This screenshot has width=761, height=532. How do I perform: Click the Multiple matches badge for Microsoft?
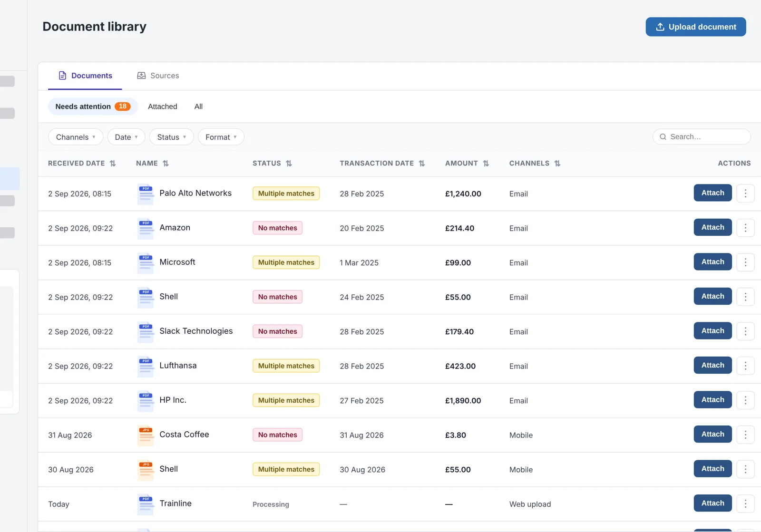pyautogui.click(x=286, y=262)
